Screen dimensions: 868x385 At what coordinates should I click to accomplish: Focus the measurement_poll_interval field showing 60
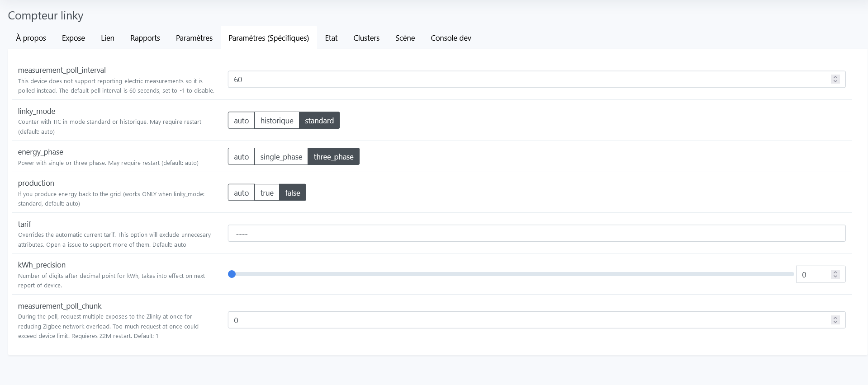pyautogui.click(x=529, y=80)
